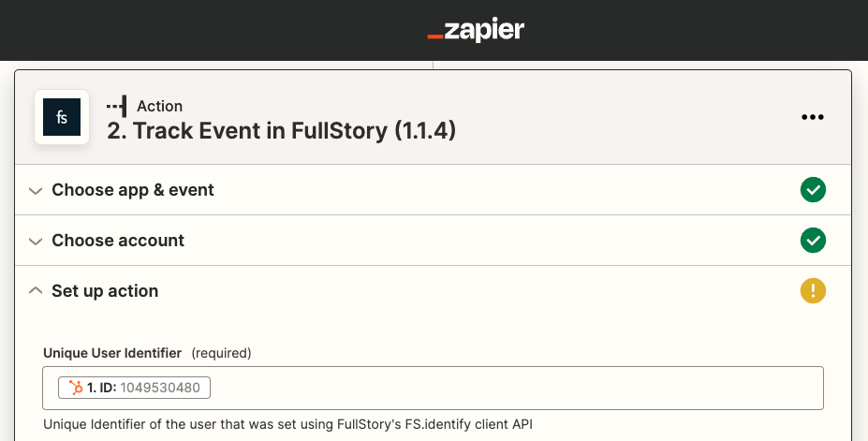This screenshot has width=868, height=441.
Task: Select the 1. ID: 1049530480 mapped pill
Action: click(134, 388)
